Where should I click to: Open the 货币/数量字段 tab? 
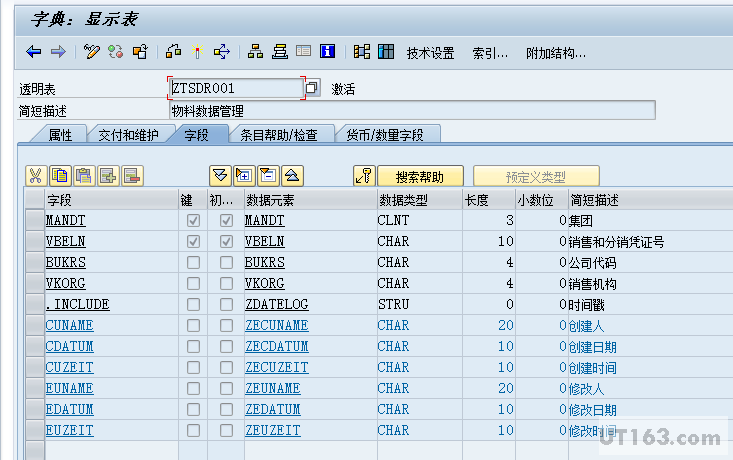[x=384, y=135]
